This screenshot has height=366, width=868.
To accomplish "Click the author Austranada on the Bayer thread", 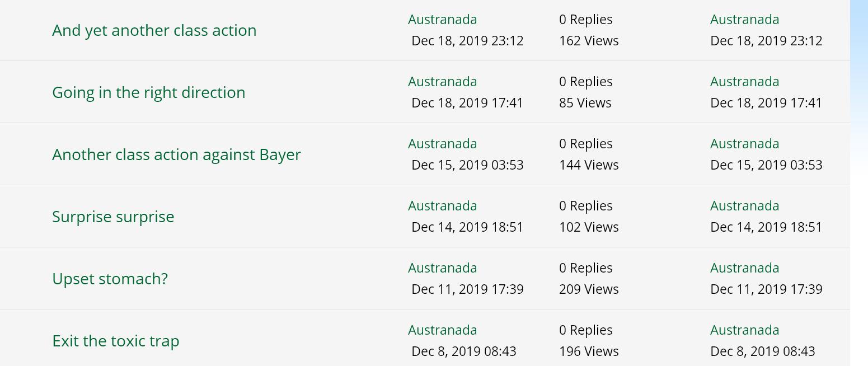I will pos(442,144).
